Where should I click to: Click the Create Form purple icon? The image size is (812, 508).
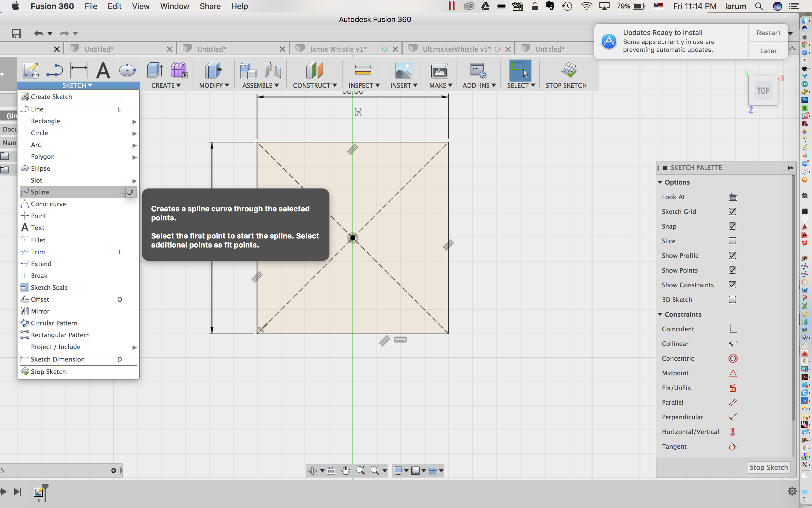coord(179,70)
